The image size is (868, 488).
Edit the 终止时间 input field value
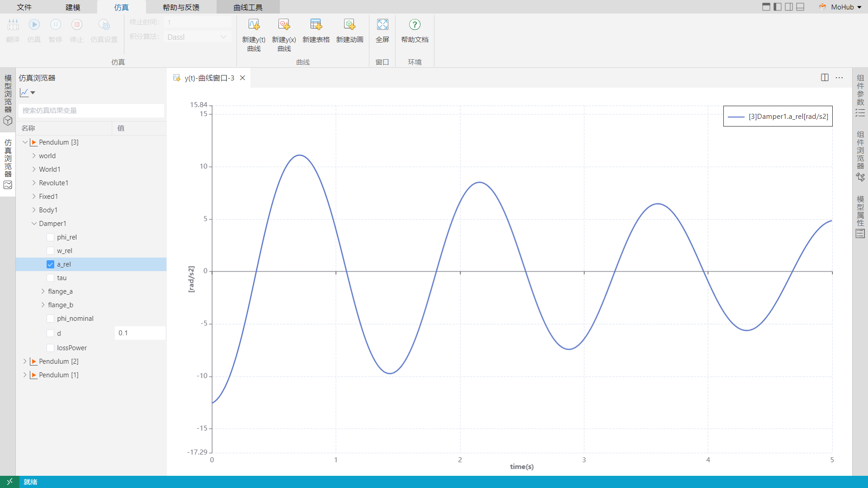tap(197, 22)
